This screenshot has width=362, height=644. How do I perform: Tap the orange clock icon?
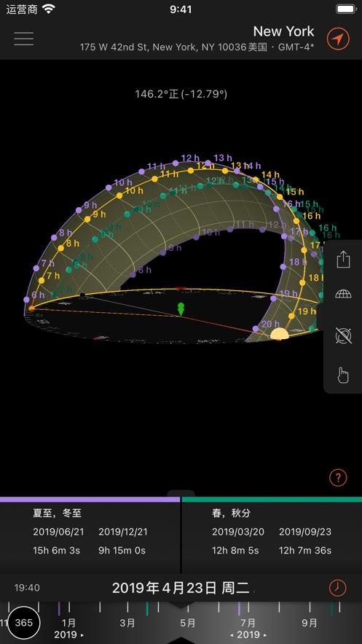coord(338,588)
